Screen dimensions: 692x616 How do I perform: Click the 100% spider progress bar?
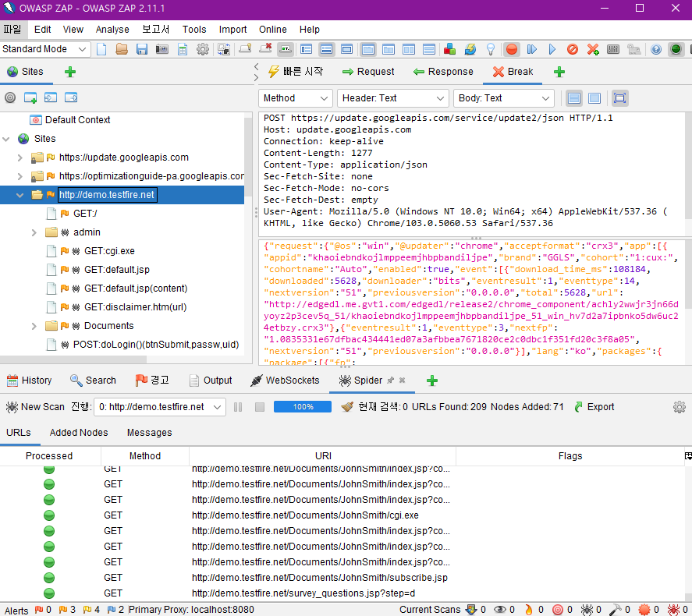[x=302, y=406]
